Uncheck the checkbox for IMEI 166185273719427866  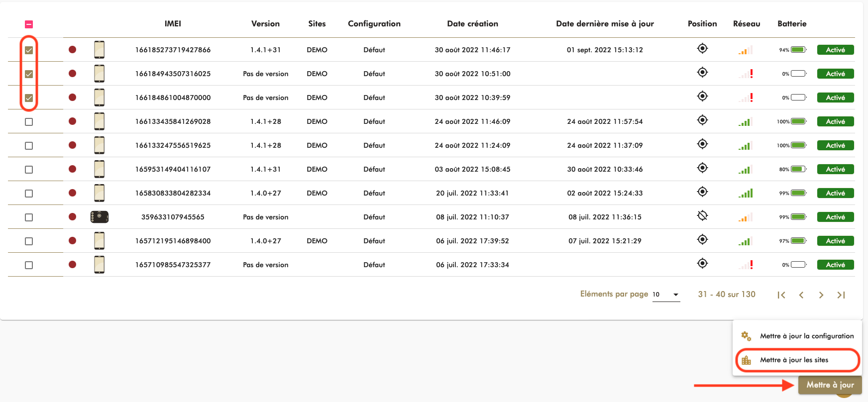[x=29, y=50]
